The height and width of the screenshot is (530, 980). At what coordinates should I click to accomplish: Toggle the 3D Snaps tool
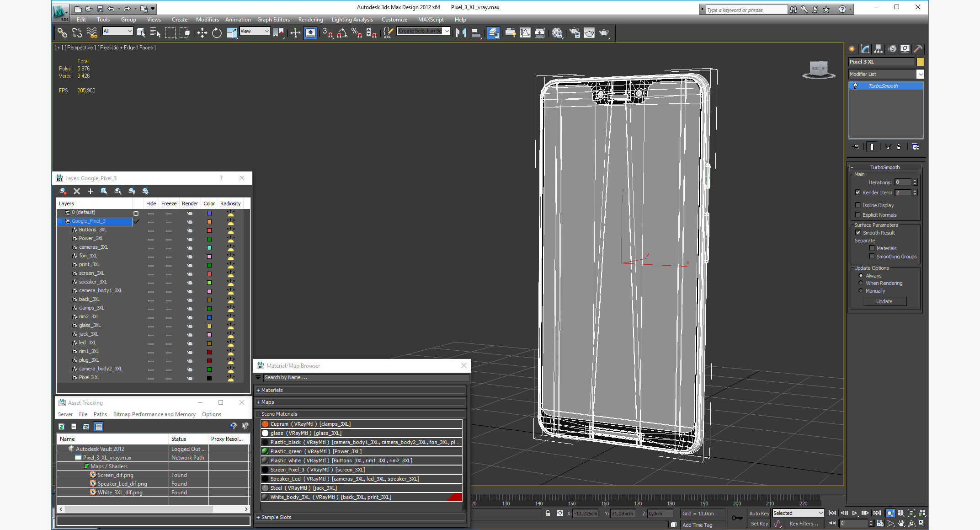point(328,32)
